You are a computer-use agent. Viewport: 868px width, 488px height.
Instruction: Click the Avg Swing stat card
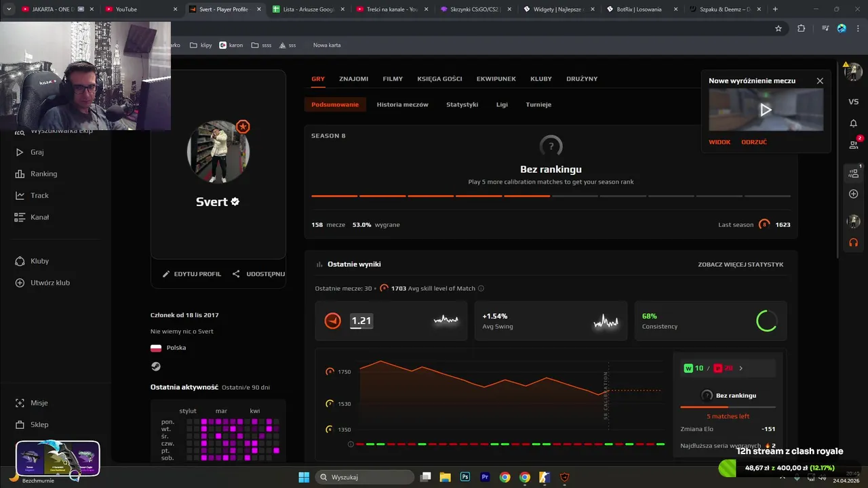(x=551, y=321)
